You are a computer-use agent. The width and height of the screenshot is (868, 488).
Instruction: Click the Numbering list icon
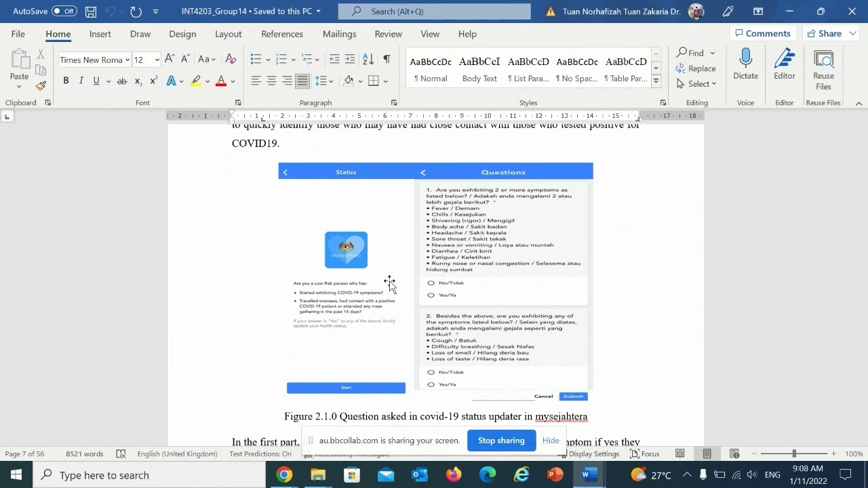click(x=281, y=59)
